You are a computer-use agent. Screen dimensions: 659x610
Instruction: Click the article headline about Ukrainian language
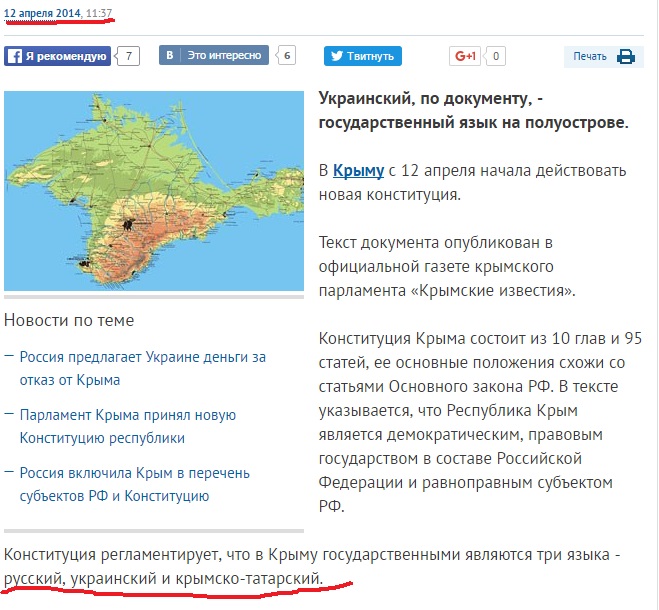point(473,110)
